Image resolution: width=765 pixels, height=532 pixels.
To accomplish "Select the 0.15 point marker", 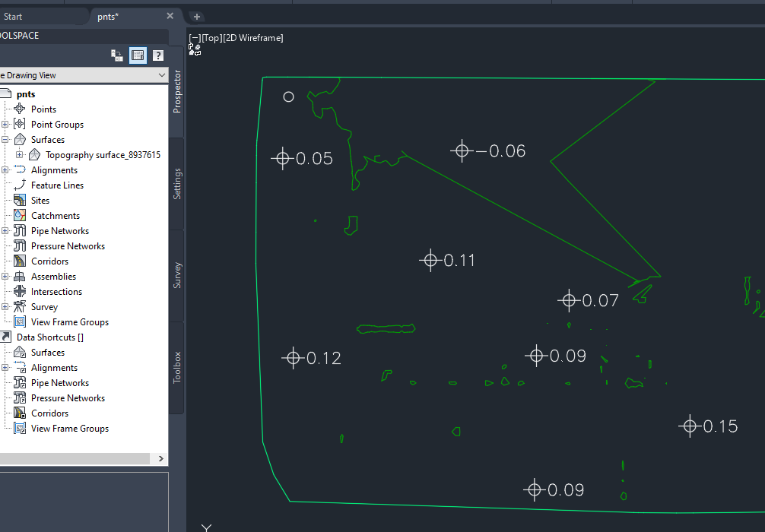I will click(x=690, y=426).
